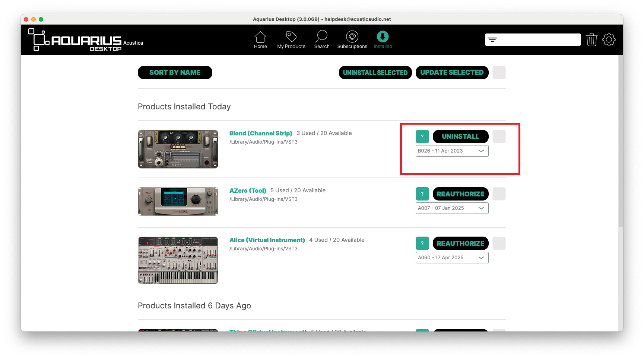Image resolution: width=644 pixels, height=359 pixels.
Task: Open the Subscriptions icon
Action: tap(352, 36)
